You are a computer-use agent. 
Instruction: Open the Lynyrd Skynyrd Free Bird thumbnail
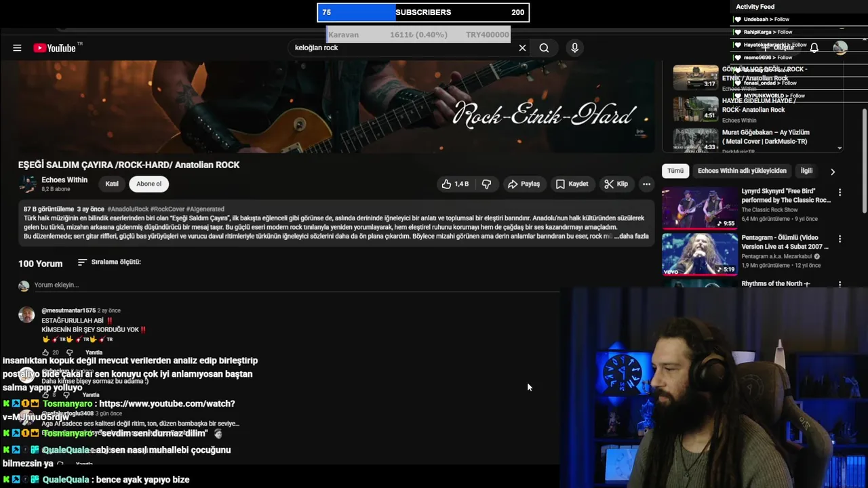pyautogui.click(x=699, y=207)
